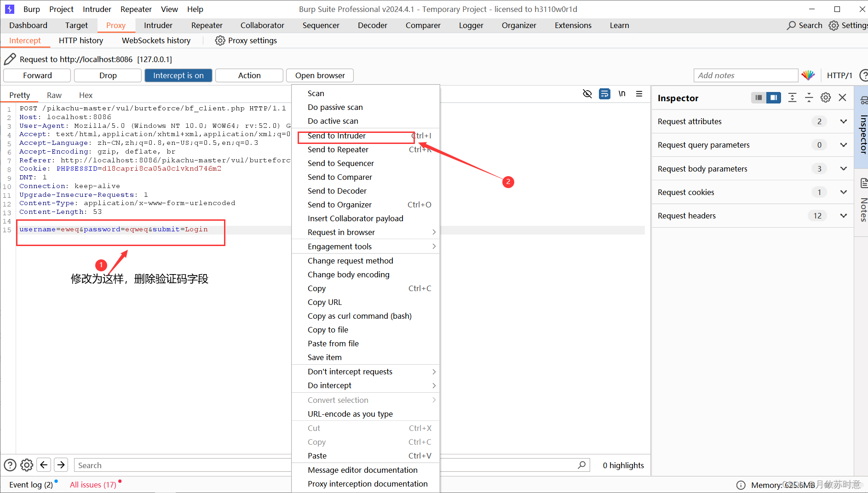Switch Inspector to right-docked layout
868x493 pixels.
(774, 97)
